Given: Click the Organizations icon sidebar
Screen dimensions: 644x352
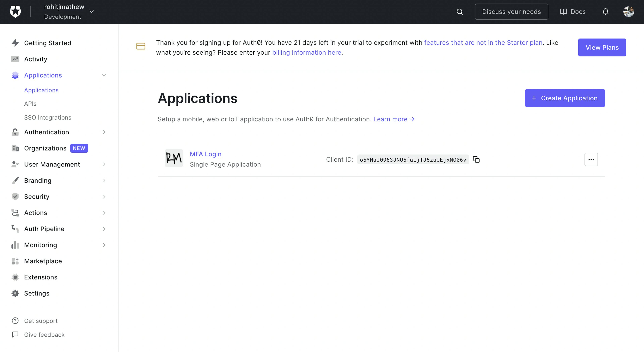Looking at the screenshot, I should pos(15,148).
